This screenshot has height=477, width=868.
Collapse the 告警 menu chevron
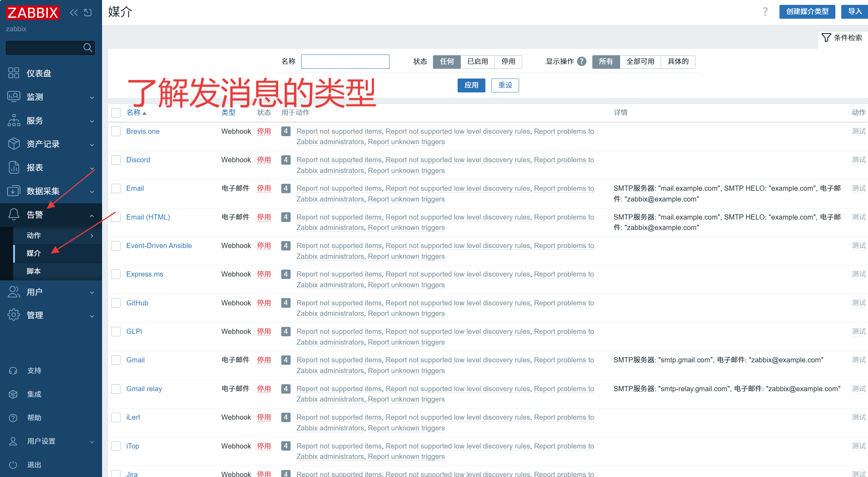pos(92,216)
